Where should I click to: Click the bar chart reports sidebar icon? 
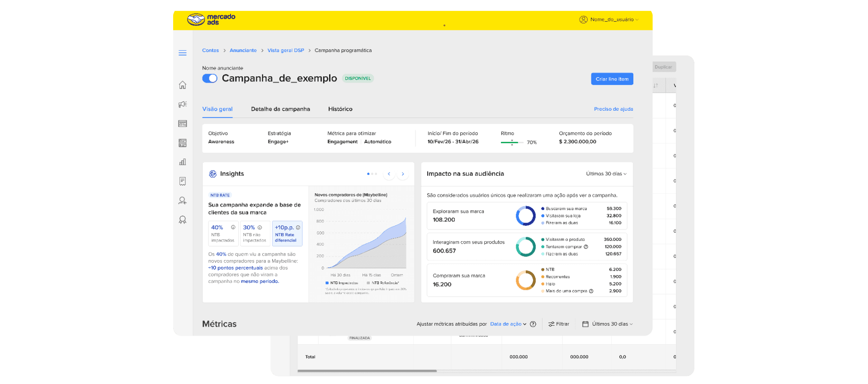click(x=183, y=162)
